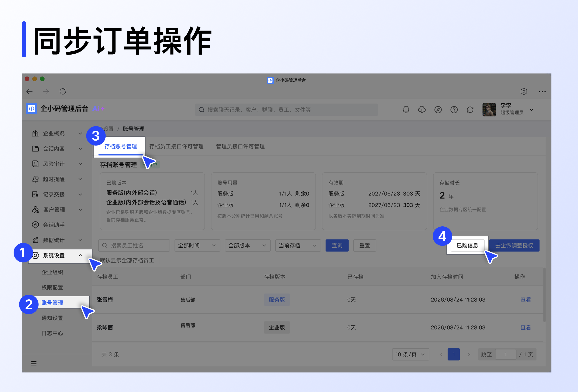This screenshot has width=578, height=392.
Task: Open the 当前存档 dropdown
Action: [x=298, y=245]
